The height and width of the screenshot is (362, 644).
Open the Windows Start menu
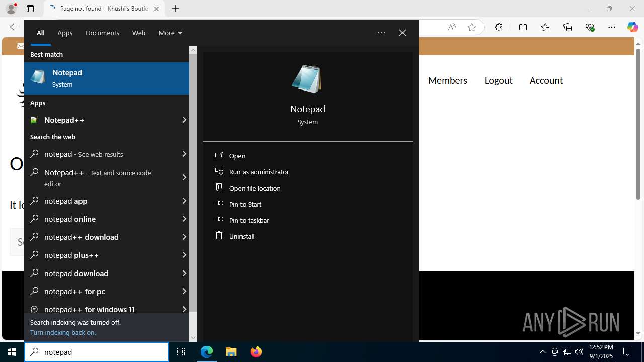(12, 352)
